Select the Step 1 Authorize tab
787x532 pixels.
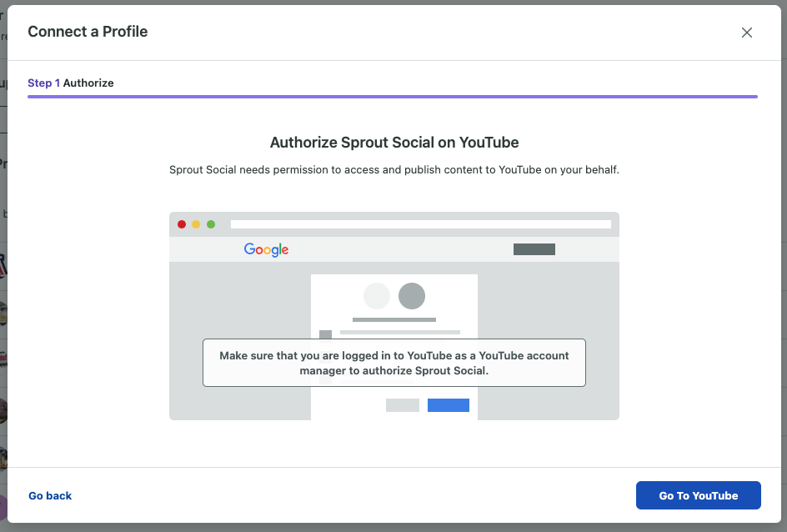coord(71,83)
